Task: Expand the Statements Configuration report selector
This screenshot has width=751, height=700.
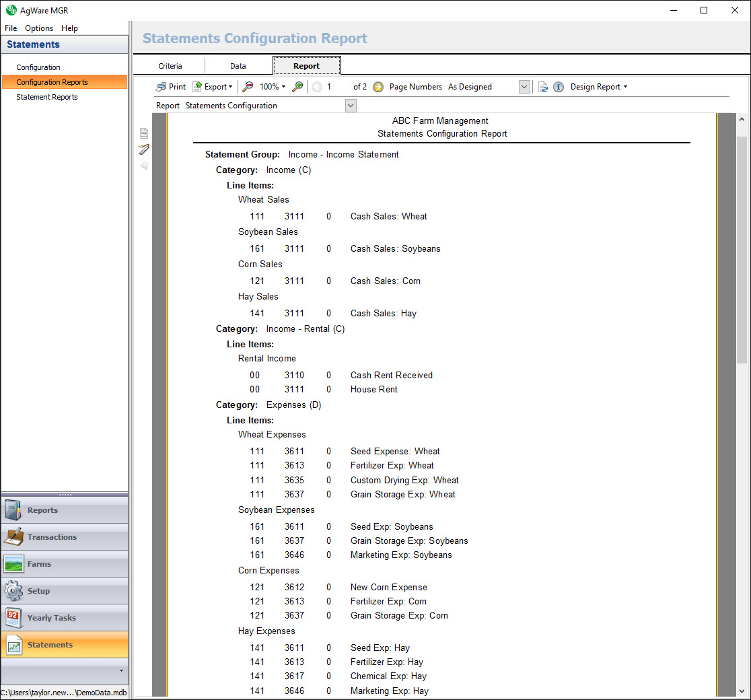Action: point(350,106)
